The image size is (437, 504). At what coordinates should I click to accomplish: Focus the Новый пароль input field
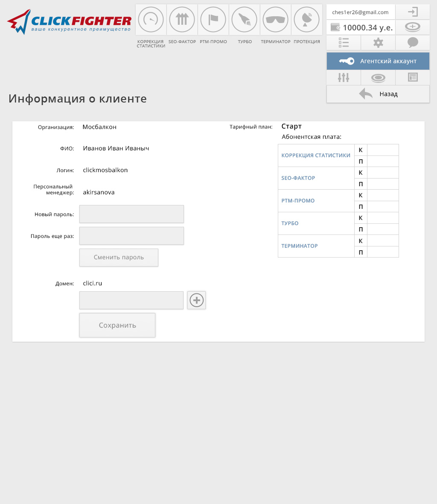pos(131,214)
